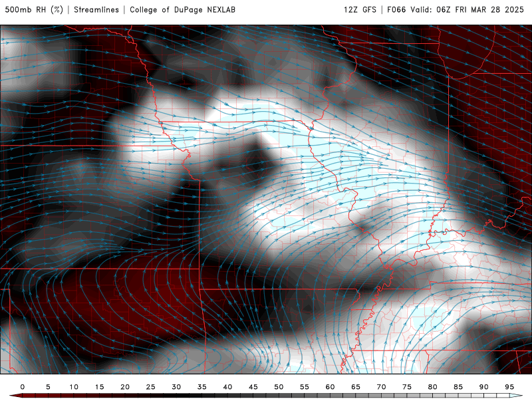
Task: Pick the '30' value on the humidity scale
Action: tap(176, 387)
